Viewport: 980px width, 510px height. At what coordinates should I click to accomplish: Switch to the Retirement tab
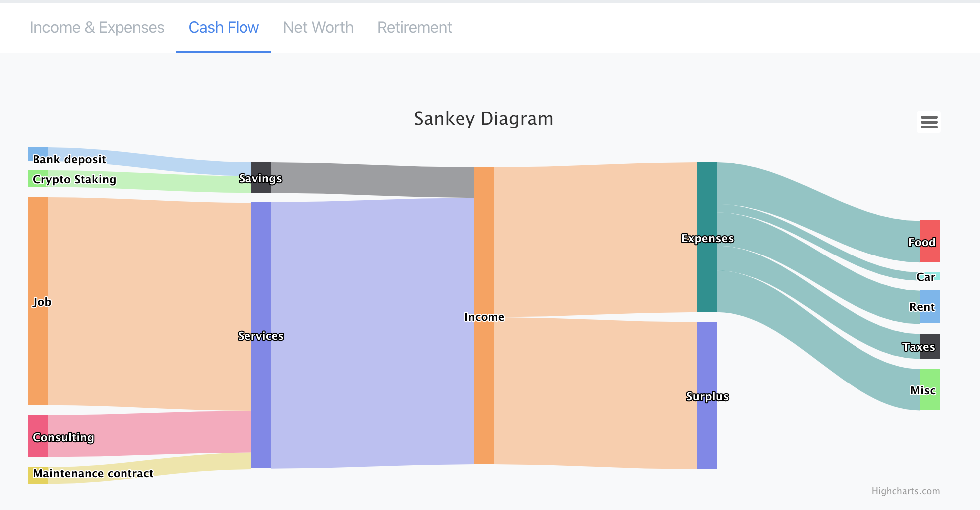414,27
